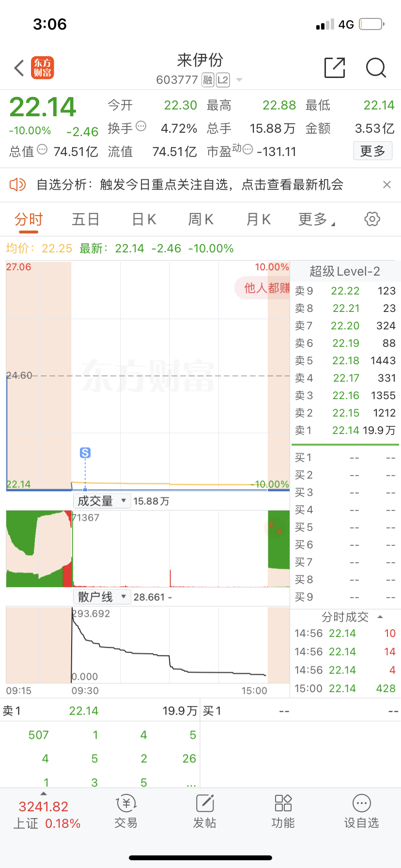Image resolution: width=401 pixels, height=868 pixels.
Task: Dismiss the 自选分析 notice banner
Action: tap(386, 185)
